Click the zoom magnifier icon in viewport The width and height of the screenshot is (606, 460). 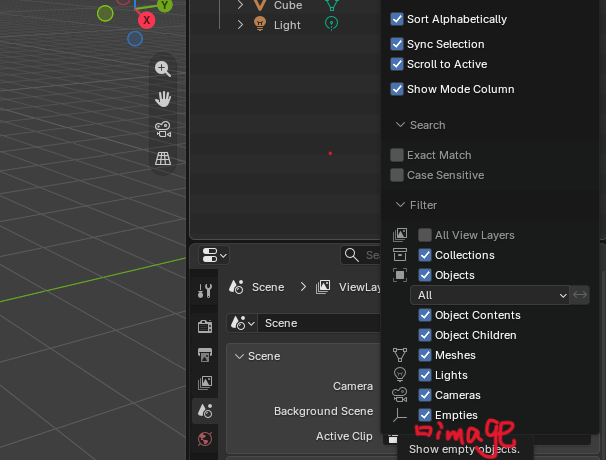[163, 69]
